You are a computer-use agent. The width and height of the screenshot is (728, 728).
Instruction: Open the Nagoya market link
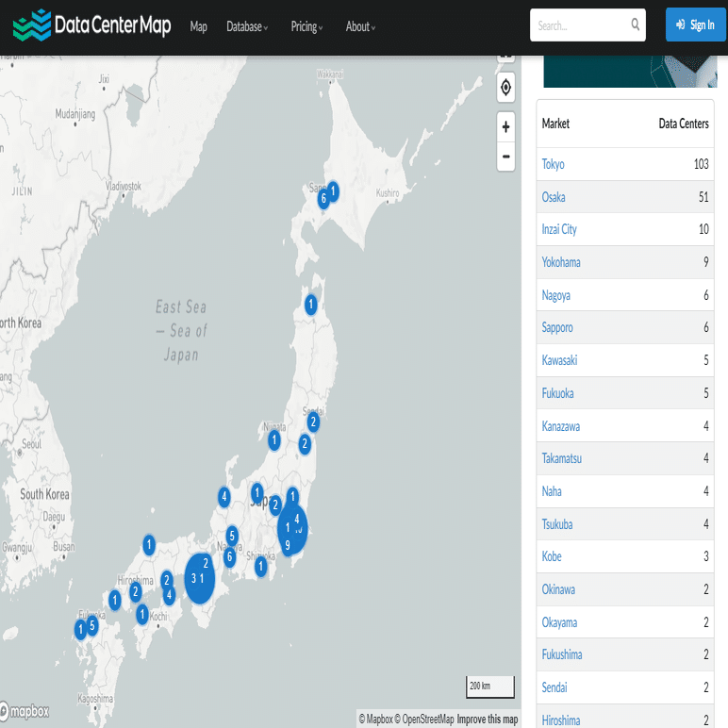(x=555, y=295)
